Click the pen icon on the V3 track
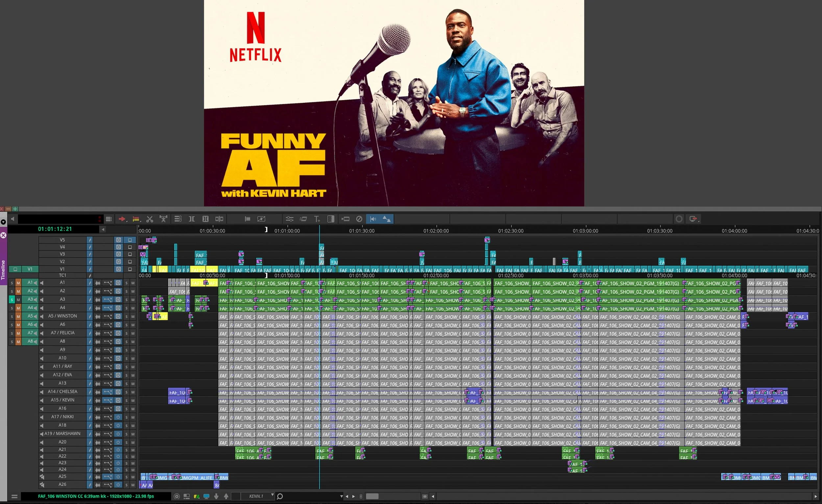 [x=89, y=254]
